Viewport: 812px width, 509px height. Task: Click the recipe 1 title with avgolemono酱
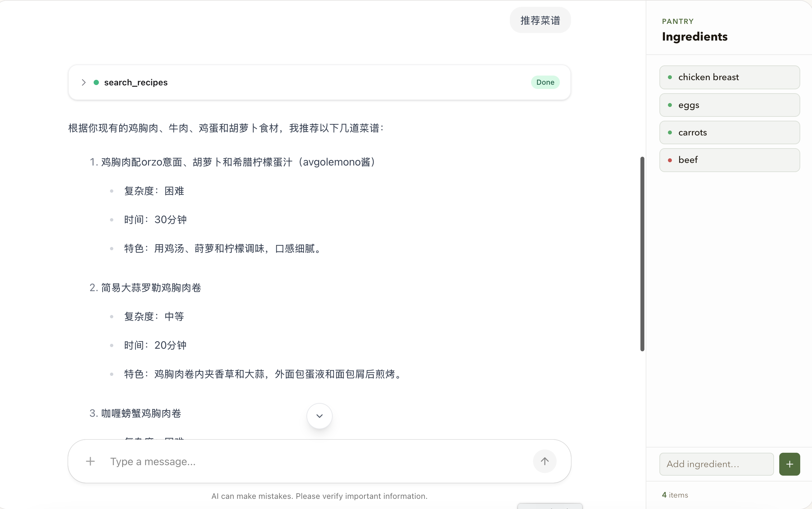(x=238, y=162)
